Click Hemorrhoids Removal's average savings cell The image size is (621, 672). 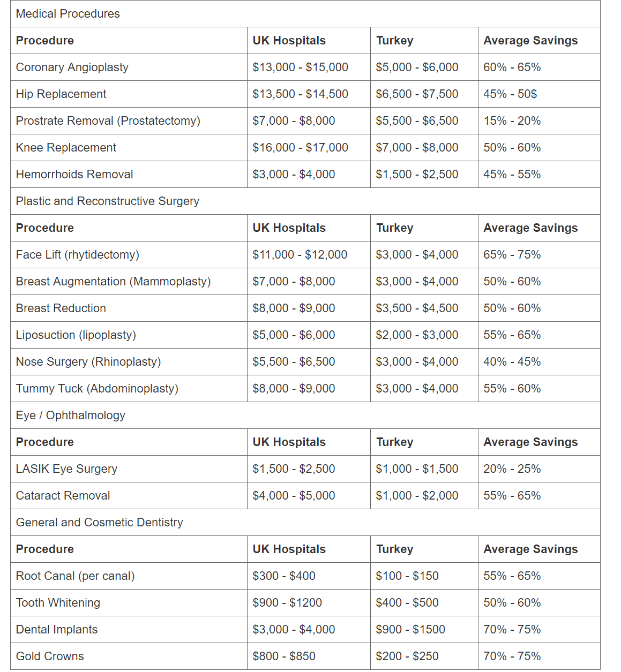click(x=512, y=175)
